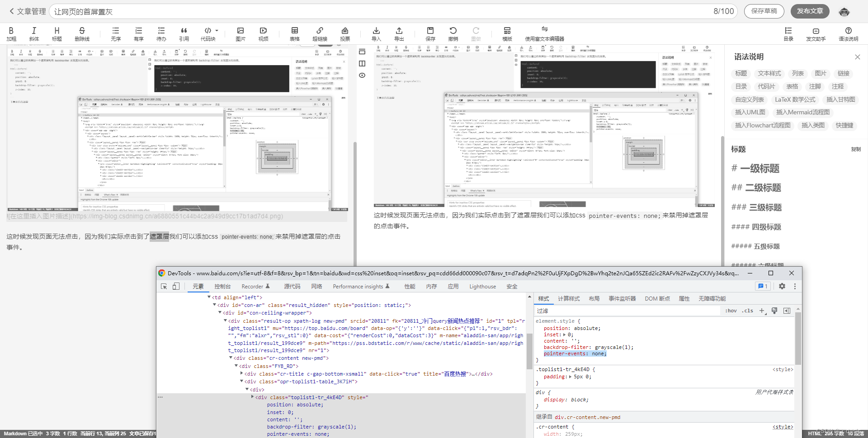Open the Performance insights tab
Screen dimensions: 868x438
(361, 287)
